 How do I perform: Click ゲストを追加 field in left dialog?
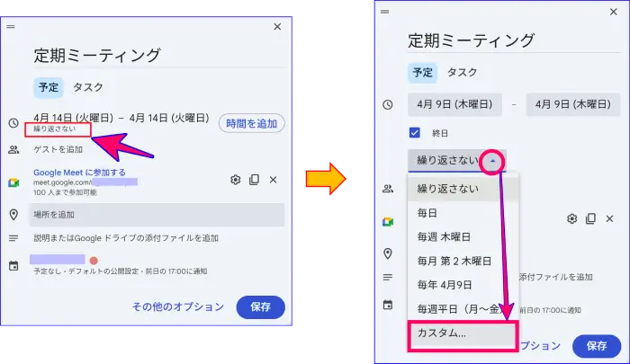pos(58,149)
